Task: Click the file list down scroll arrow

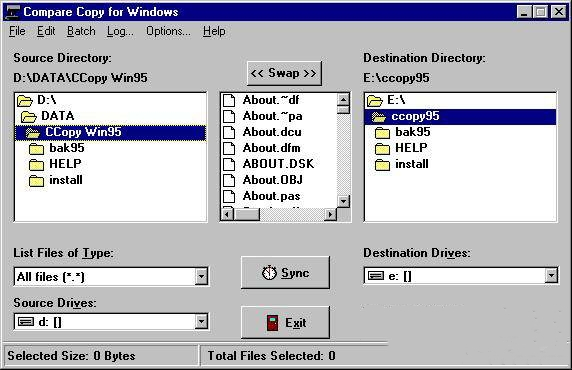Action: pyautogui.click(x=343, y=201)
